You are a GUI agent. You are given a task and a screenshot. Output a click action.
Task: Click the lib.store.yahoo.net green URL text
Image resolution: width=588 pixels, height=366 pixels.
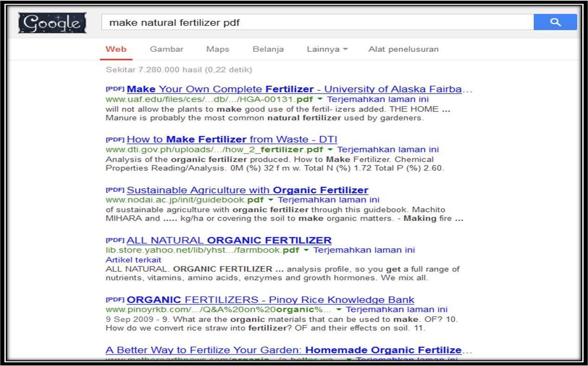click(x=203, y=250)
